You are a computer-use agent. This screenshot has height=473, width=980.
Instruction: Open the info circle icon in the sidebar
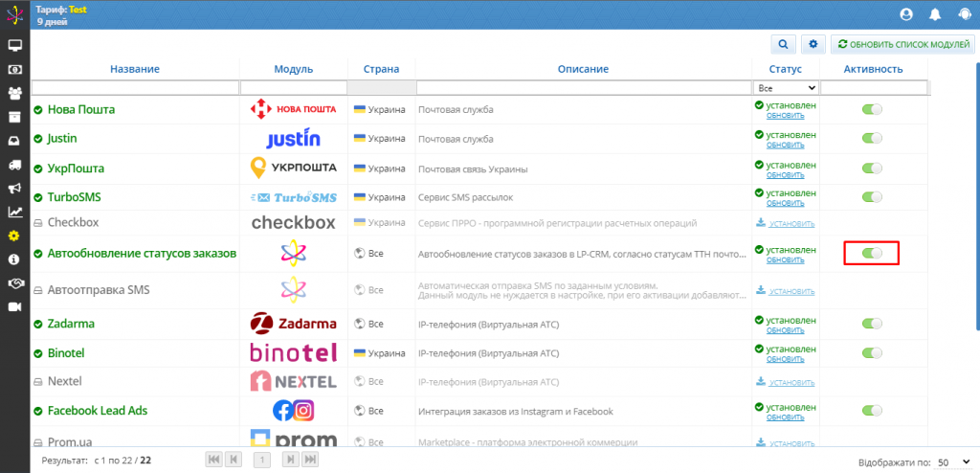click(15, 259)
